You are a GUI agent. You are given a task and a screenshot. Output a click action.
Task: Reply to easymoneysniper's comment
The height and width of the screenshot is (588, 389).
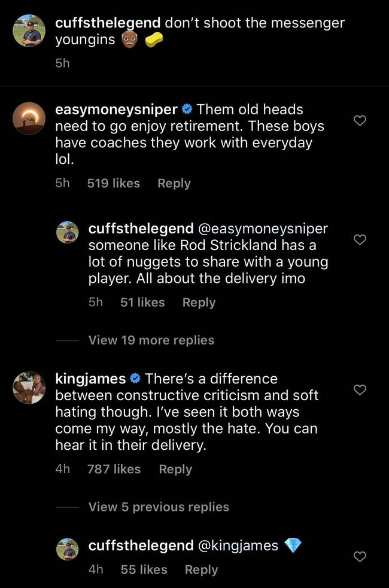tap(174, 184)
